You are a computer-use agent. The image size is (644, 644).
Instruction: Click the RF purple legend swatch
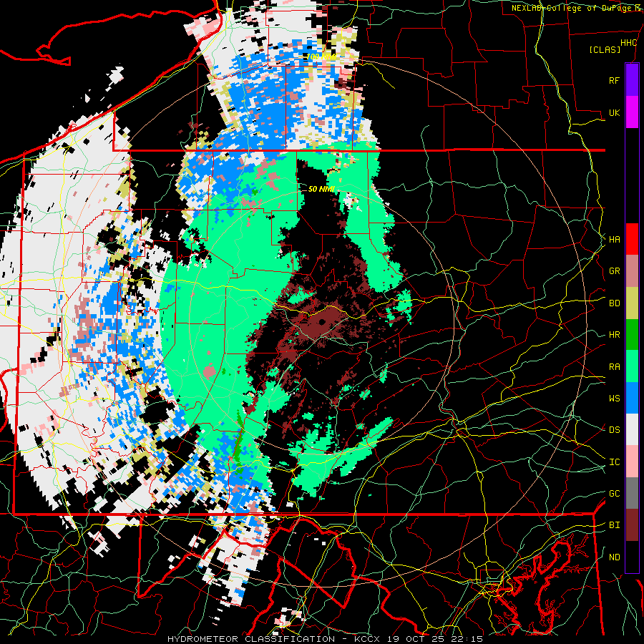pos(632,80)
